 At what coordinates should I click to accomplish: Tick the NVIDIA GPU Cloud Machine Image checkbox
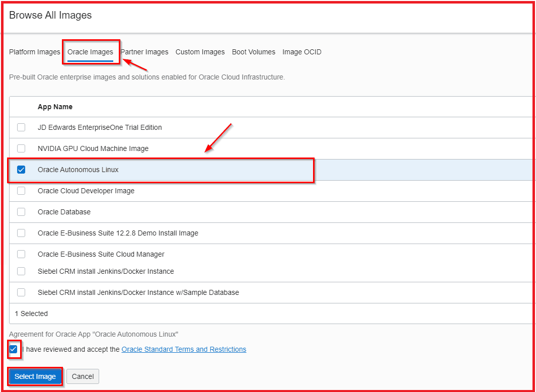click(21, 148)
